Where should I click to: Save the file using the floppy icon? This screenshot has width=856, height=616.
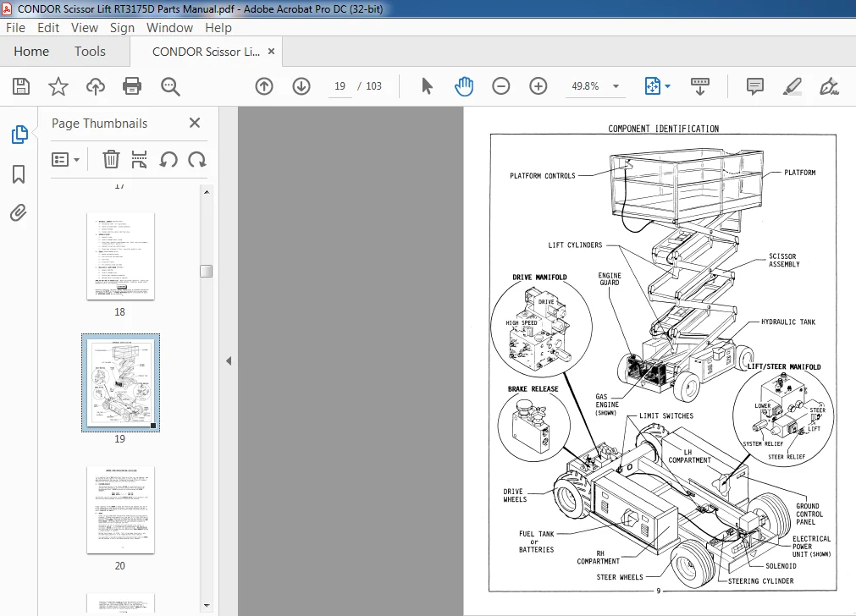click(x=21, y=86)
